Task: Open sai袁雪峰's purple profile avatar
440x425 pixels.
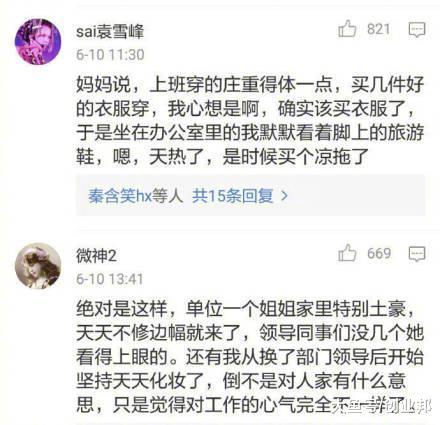Action: click(38, 42)
